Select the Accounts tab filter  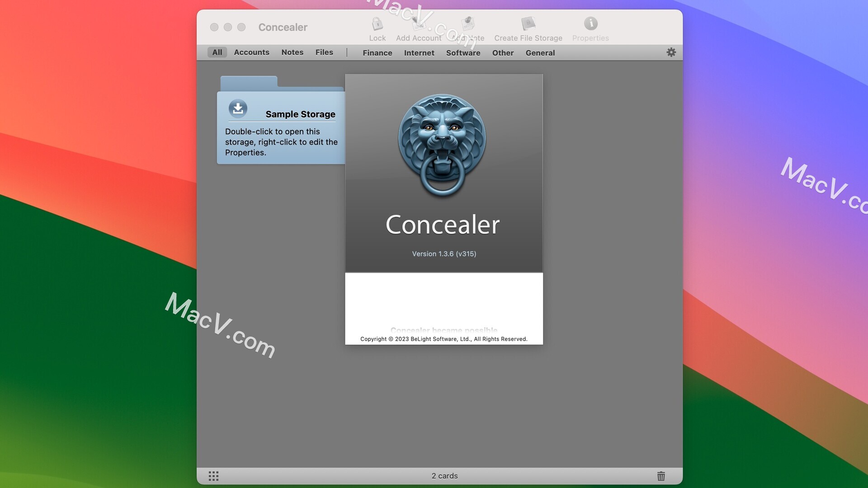tap(251, 52)
